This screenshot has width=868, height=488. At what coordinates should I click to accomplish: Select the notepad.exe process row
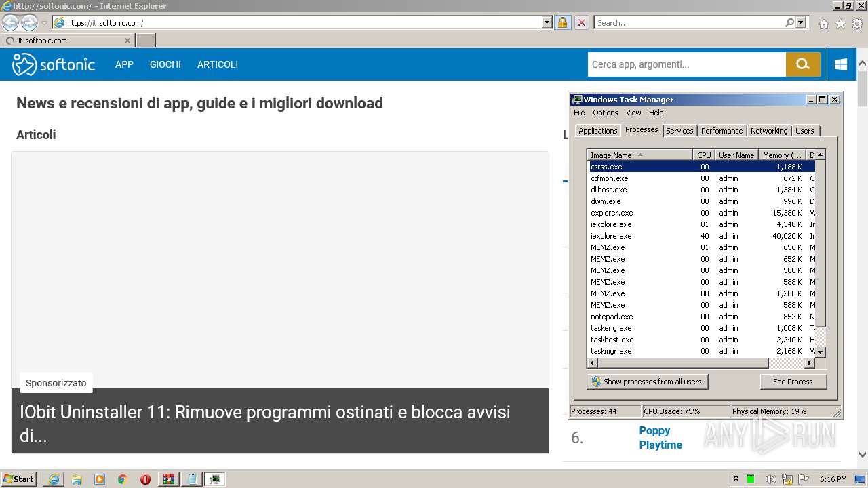pos(701,317)
